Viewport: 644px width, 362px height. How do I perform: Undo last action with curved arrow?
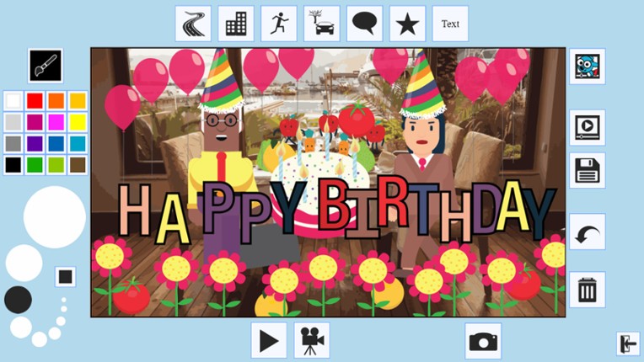coord(588,232)
